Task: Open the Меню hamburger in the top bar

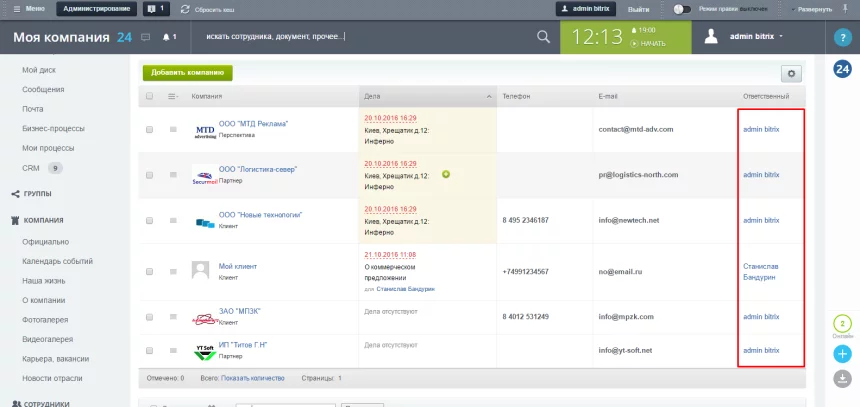Action: pyautogui.click(x=28, y=8)
